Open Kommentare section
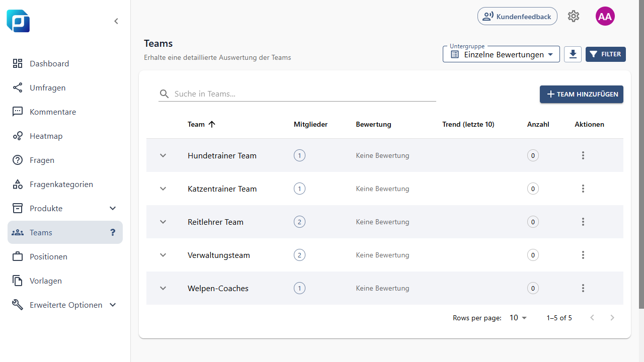Screen dimensions: 644x362 (x=65, y=112)
